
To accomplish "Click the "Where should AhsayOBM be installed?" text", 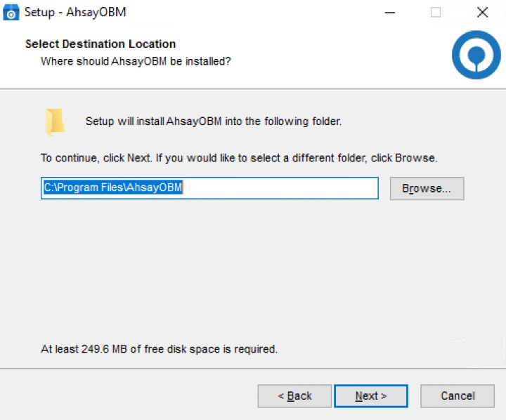I will coord(136,61).
